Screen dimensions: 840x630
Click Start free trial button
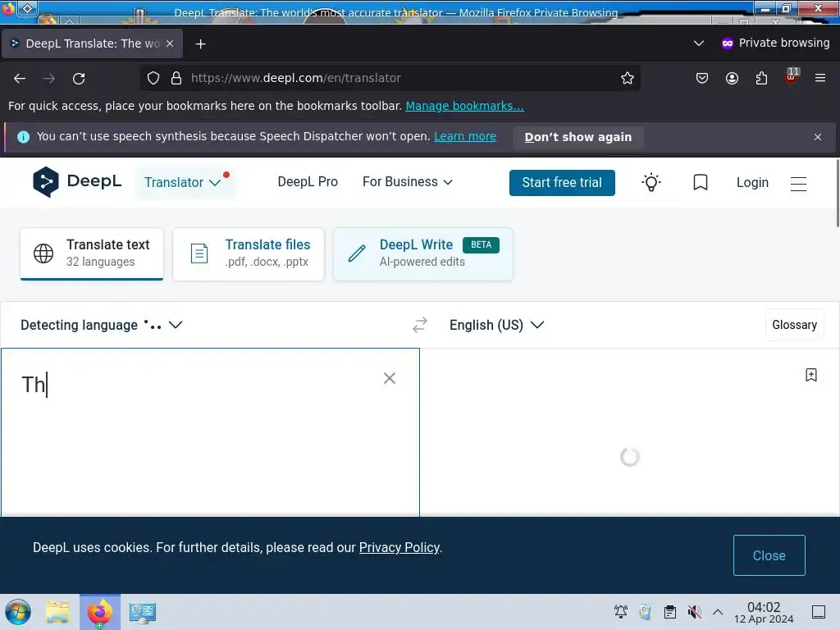tap(562, 183)
